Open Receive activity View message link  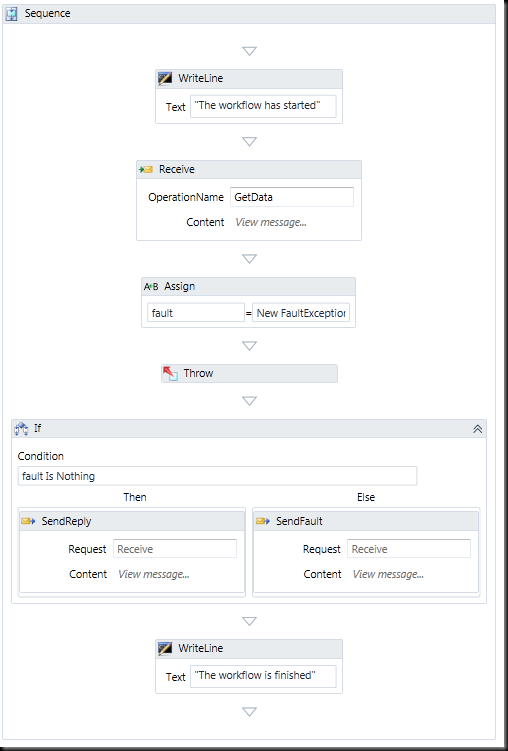(x=271, y=222)
